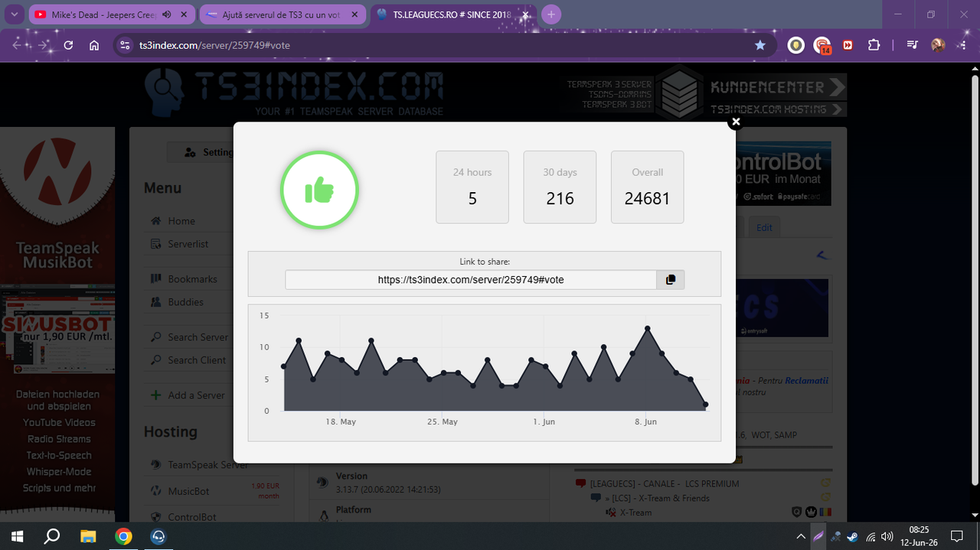Open Search Server in the menu
Screen dimensions: 980x550
click(x=198, y=337)
